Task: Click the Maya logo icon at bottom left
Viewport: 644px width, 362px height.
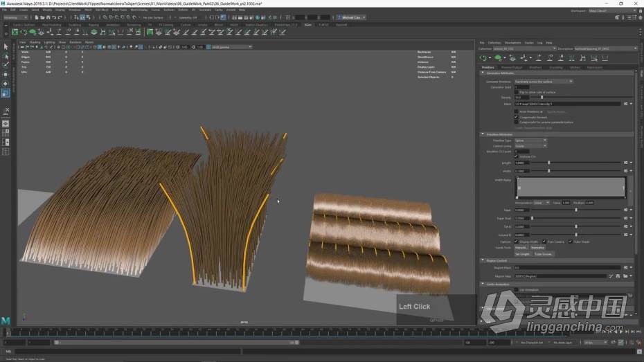Action: pyautogui.click(x=6, y=321)
